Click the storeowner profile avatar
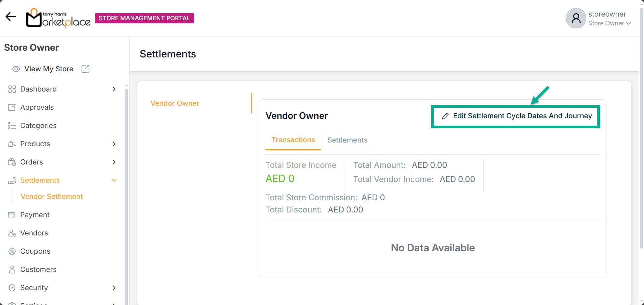This screenshot has height=305, width=644. click(x=576, y=18)
